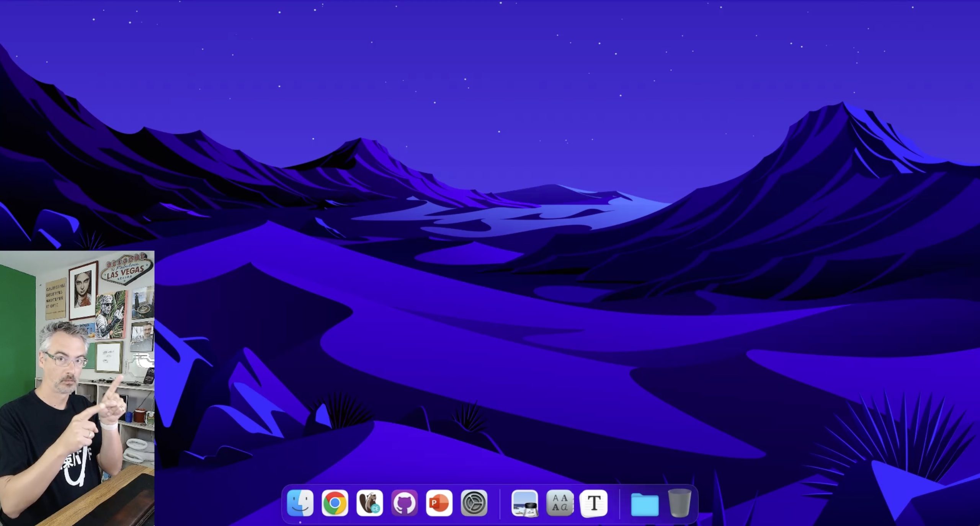Open the Trash in the Dock

click(679, 503)
